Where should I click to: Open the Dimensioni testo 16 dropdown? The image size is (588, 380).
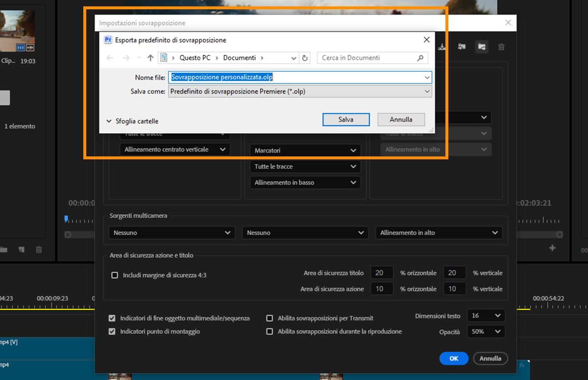(486, 316)
